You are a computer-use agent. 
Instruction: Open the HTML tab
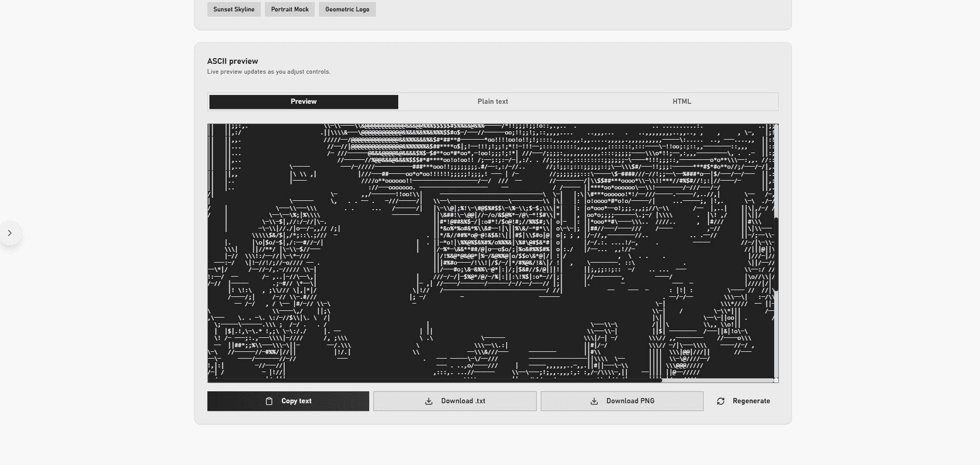click(681, 102)
